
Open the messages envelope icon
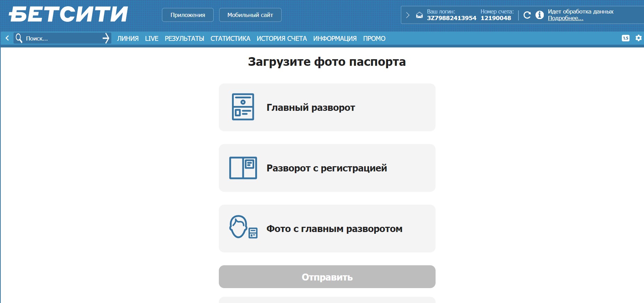419,15
